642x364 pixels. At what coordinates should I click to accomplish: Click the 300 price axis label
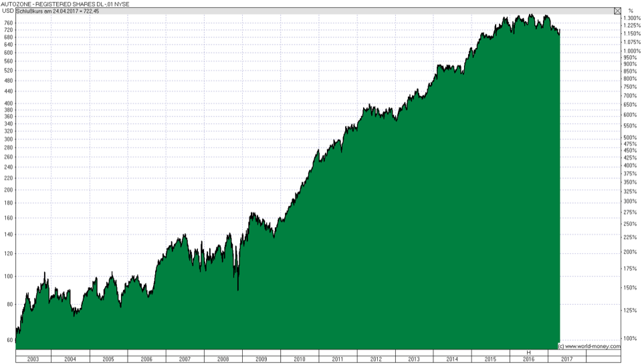click(x=9, y=139)
